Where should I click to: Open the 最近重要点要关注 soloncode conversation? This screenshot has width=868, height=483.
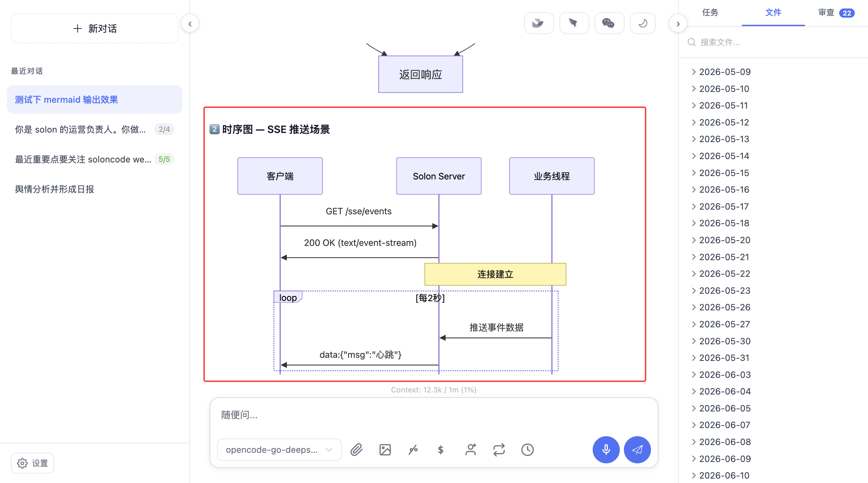coord(95,159)
